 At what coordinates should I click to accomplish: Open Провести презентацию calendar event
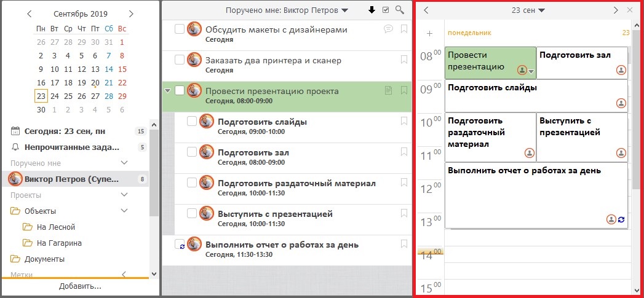490,63
